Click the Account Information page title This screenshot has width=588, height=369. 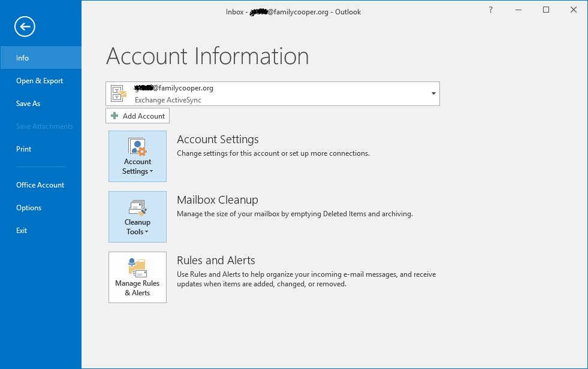pos(207,56)
